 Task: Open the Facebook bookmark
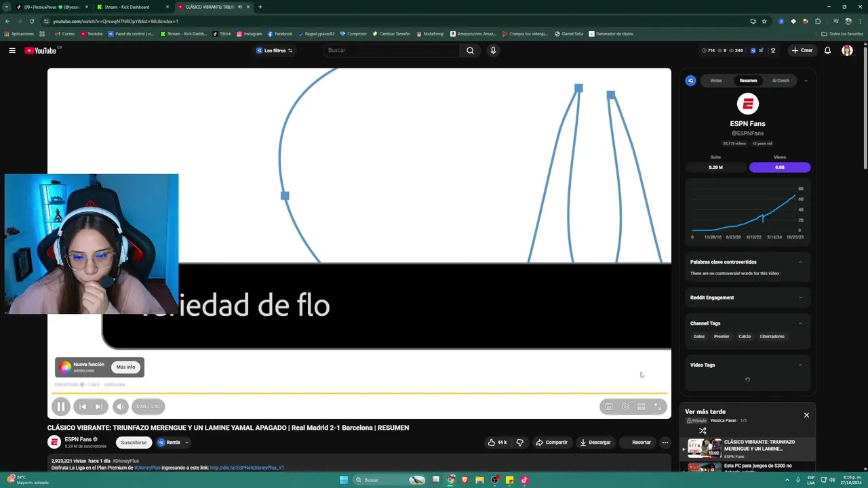(x=280, y=33)
